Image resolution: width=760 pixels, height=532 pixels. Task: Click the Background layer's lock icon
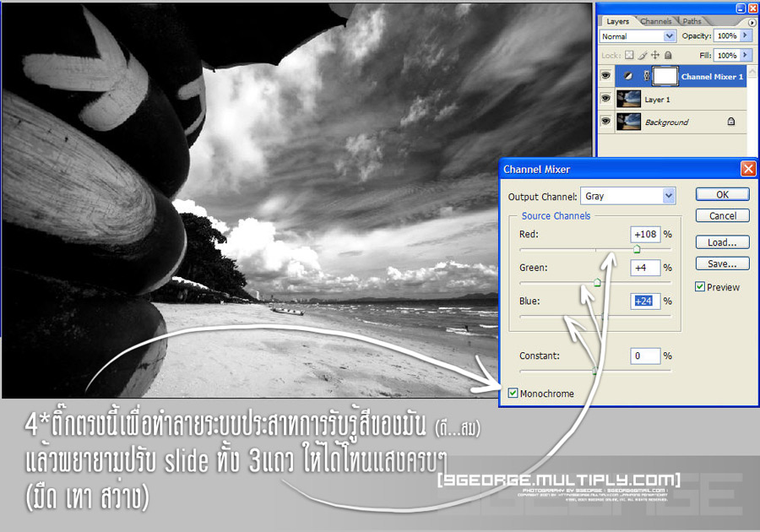click(730, 122)
